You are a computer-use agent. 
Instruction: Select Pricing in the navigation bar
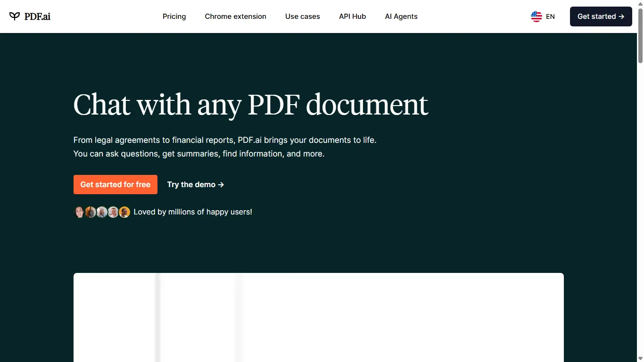pyautogui.click(x=174, y=16)
